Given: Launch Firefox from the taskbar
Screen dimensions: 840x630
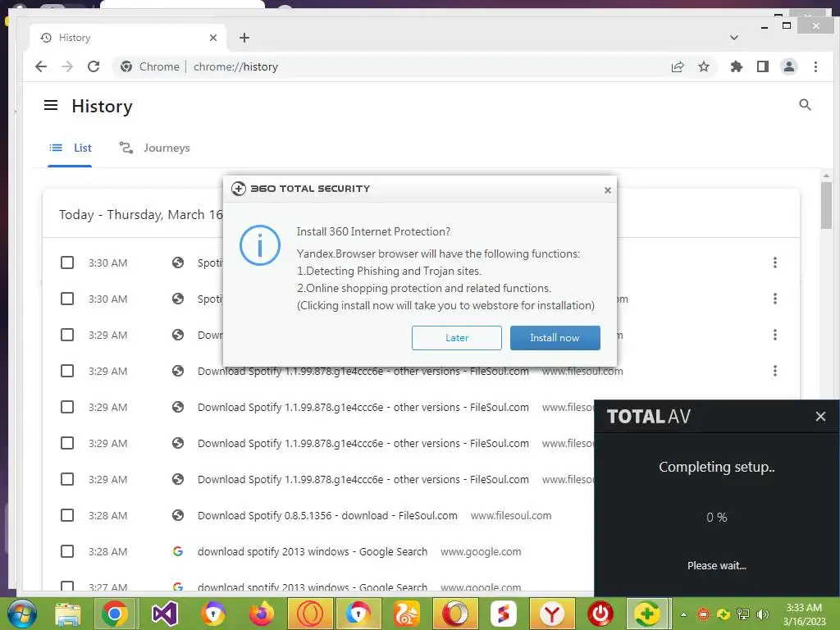Looking at the screenshot, I should click(262, 614).
